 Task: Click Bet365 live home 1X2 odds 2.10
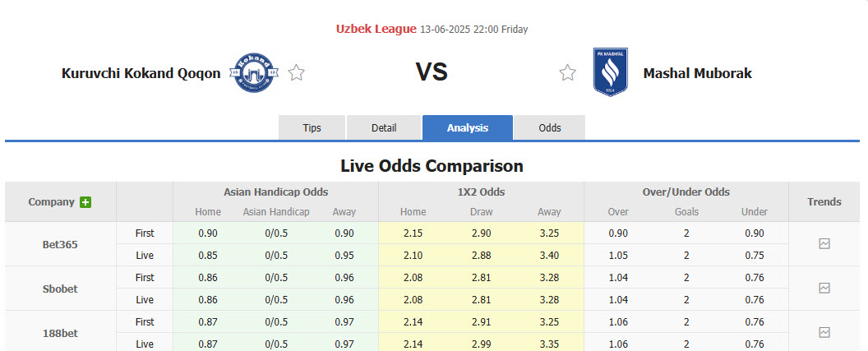(x=413, y=255)
